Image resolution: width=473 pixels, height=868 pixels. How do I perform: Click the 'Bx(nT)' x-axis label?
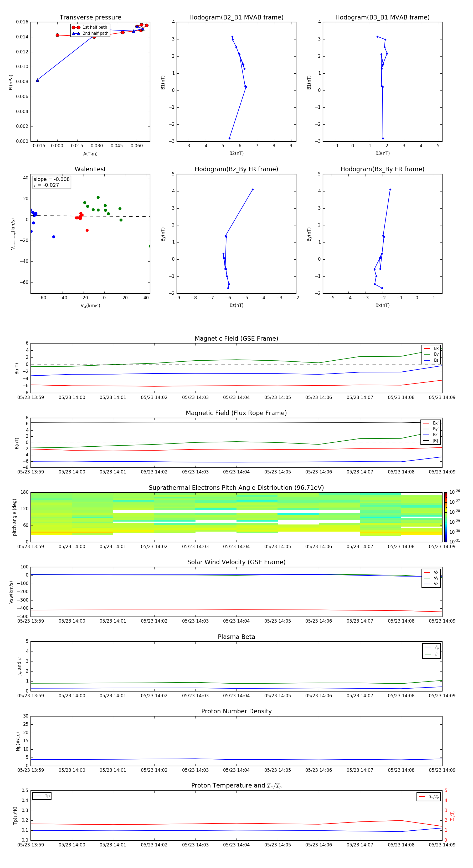click(382, 305)
